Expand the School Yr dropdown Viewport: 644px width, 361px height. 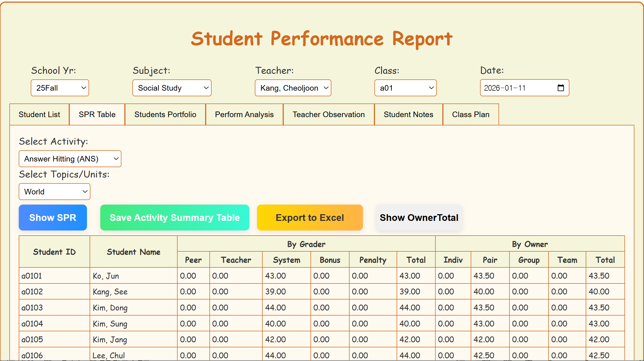click(x=60, y=88)
